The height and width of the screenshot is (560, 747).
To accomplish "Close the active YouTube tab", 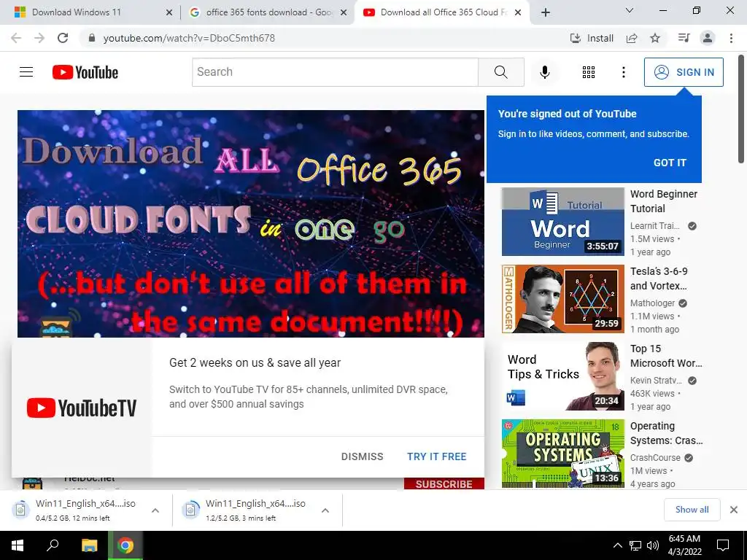I will (x=518, y=12).
